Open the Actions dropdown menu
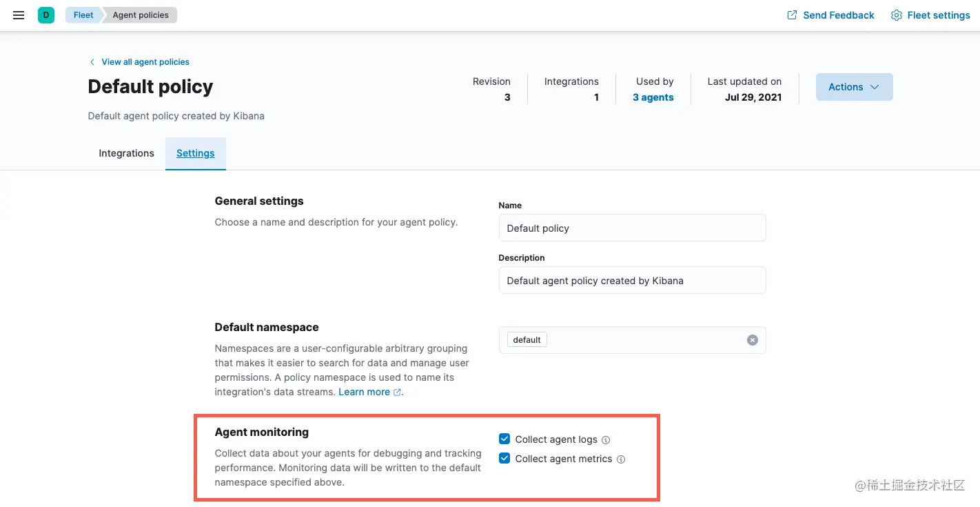Screen dimensions: 980x507 coord(854,87)
